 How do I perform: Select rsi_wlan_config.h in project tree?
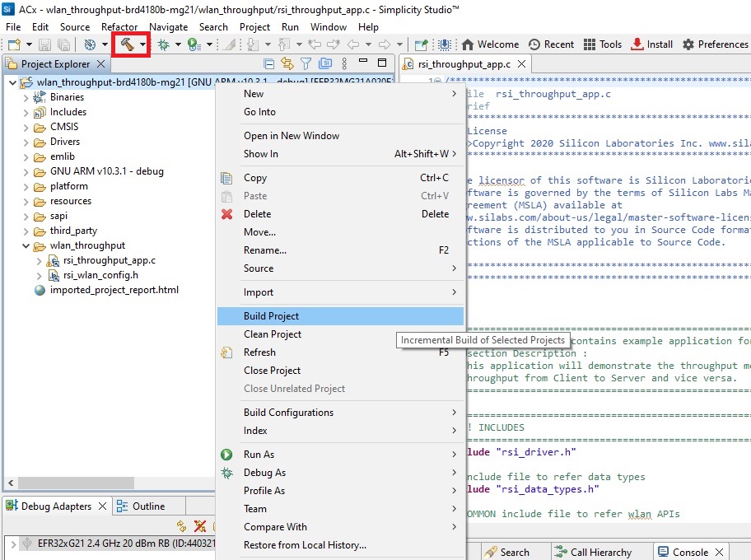click(100, 275)
